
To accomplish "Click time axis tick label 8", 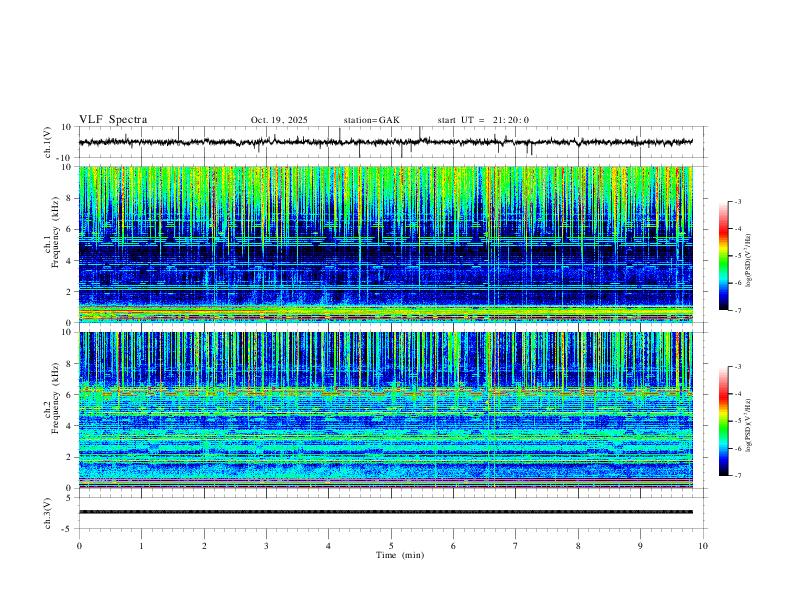I will coord(578,546).
